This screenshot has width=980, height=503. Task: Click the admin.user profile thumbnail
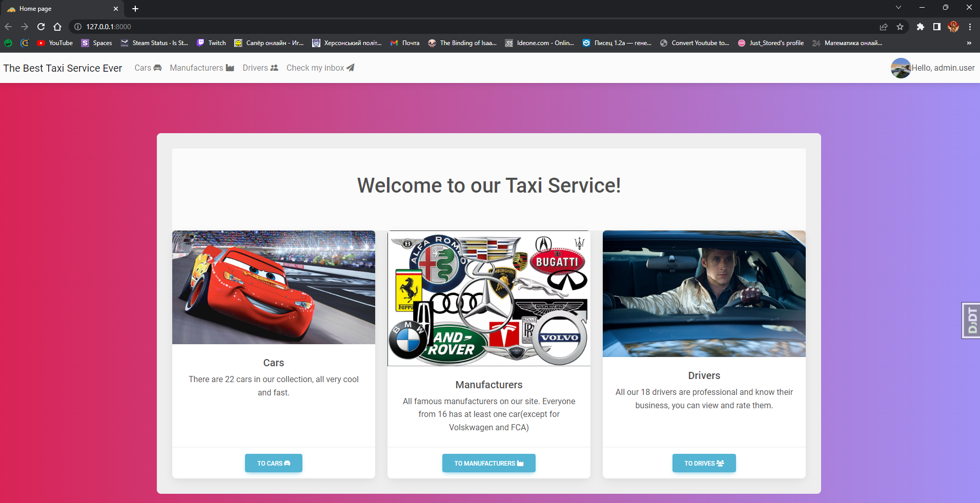[900, 68]
